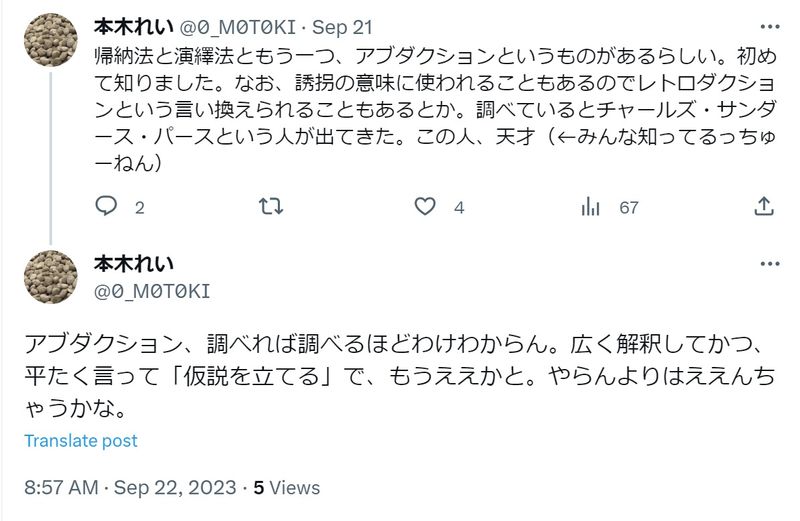The height and width of the screenshot is (521, 800).
Task: Open the view analytics bar-chart icon
Action: pyautogui.click(x=591, y=206)
